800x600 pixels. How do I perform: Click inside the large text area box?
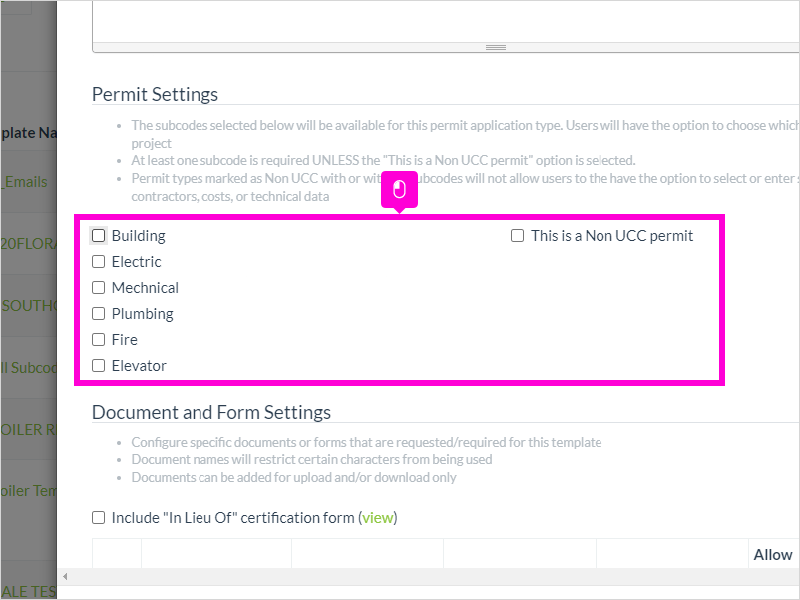(x=446, y=21)
